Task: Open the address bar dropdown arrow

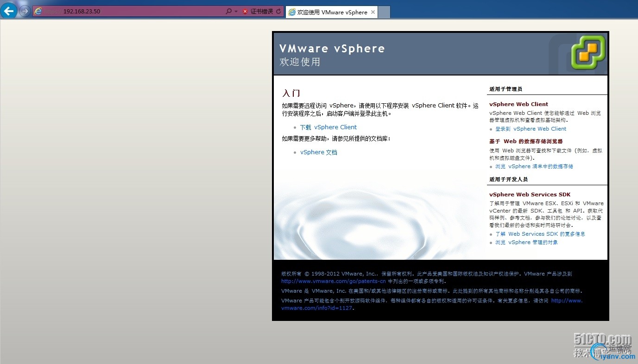Action: [x=236, y=11]
